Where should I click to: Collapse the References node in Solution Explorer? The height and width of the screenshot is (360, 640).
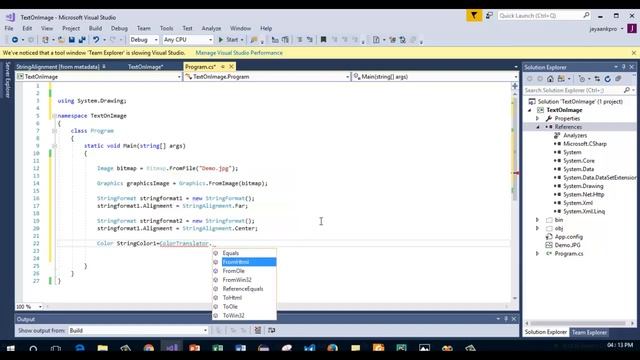(538, 127)
